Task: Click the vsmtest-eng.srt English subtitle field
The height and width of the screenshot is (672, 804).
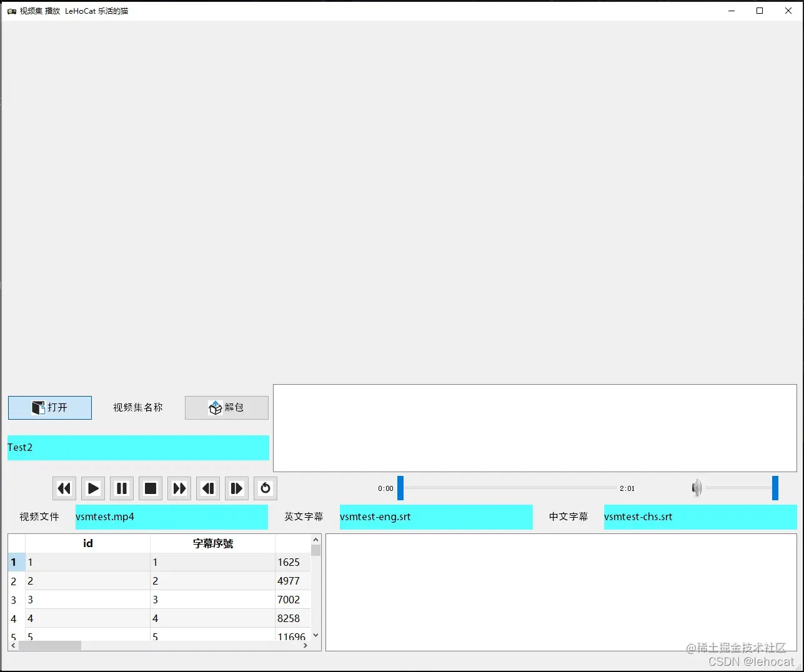Action: 436,517
